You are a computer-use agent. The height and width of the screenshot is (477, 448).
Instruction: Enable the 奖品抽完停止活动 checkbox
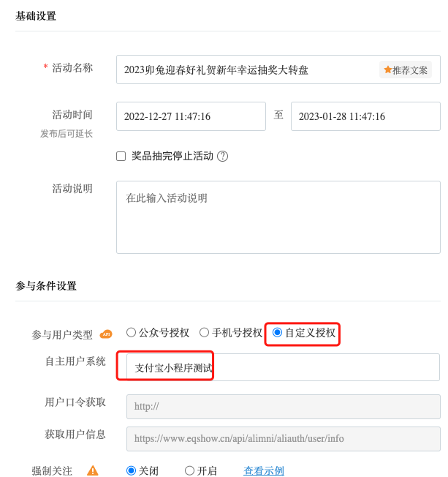tap(121, 156)
